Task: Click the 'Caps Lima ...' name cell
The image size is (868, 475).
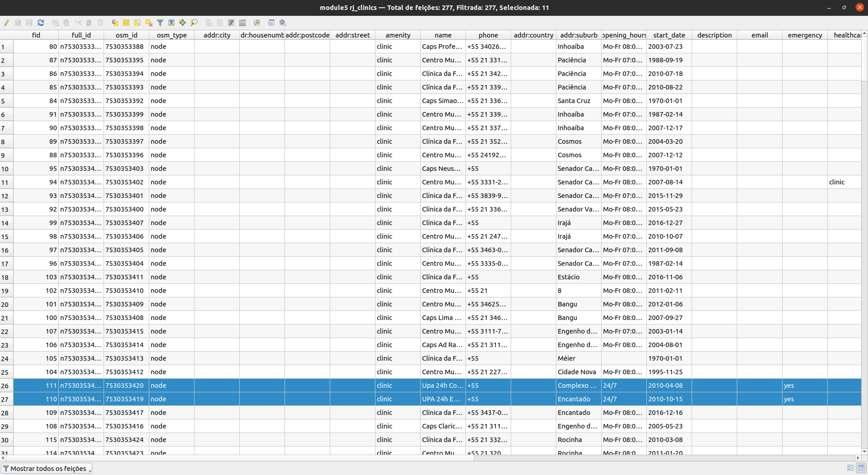Action: click(443, 318)
